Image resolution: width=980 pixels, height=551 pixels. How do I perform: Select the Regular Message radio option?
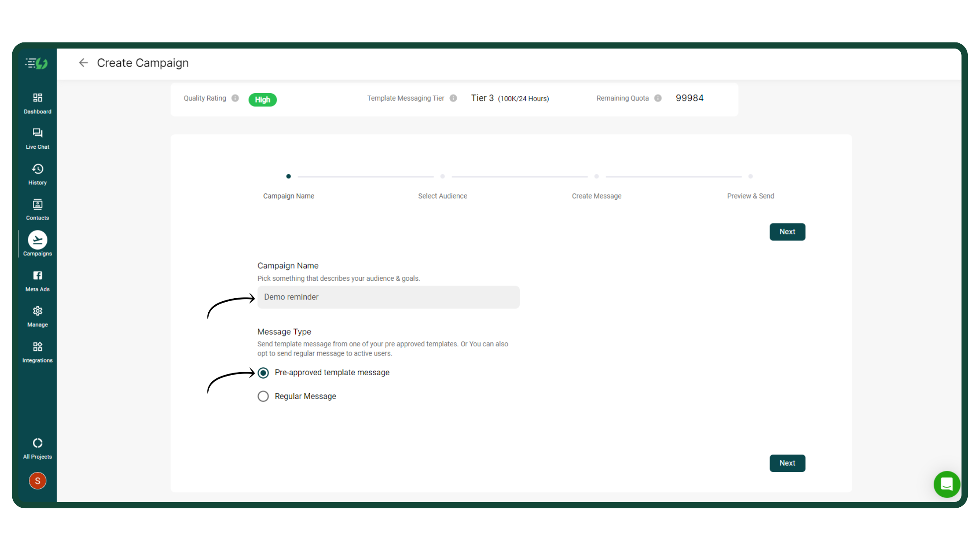[263, 397]
